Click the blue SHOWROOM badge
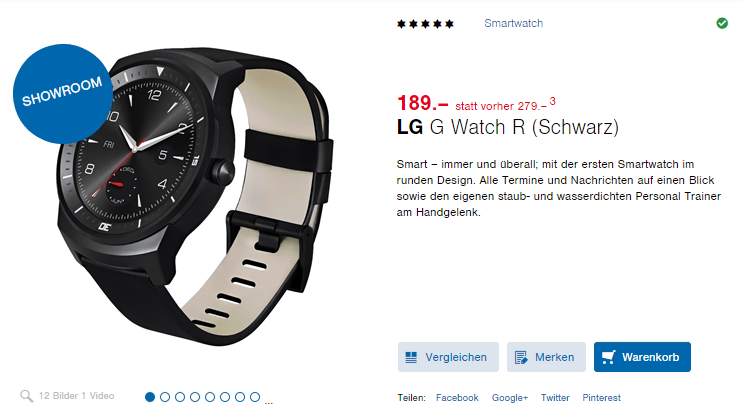This screenshot has height=420, width=742. [x=62, y=94]
